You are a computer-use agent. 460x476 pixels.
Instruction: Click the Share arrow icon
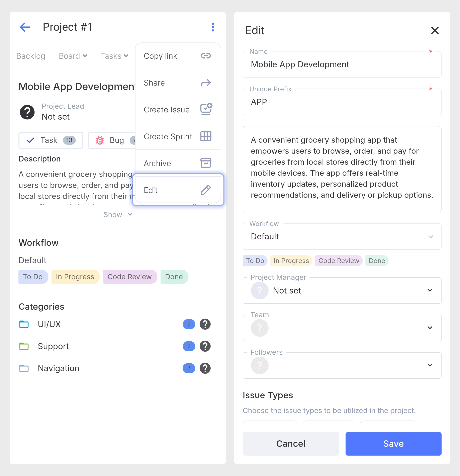[206, 83]
